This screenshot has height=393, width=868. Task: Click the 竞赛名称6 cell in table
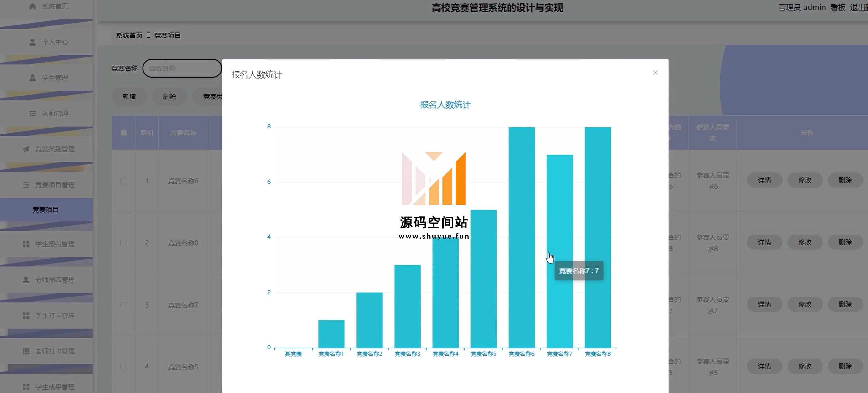[183, 181]
